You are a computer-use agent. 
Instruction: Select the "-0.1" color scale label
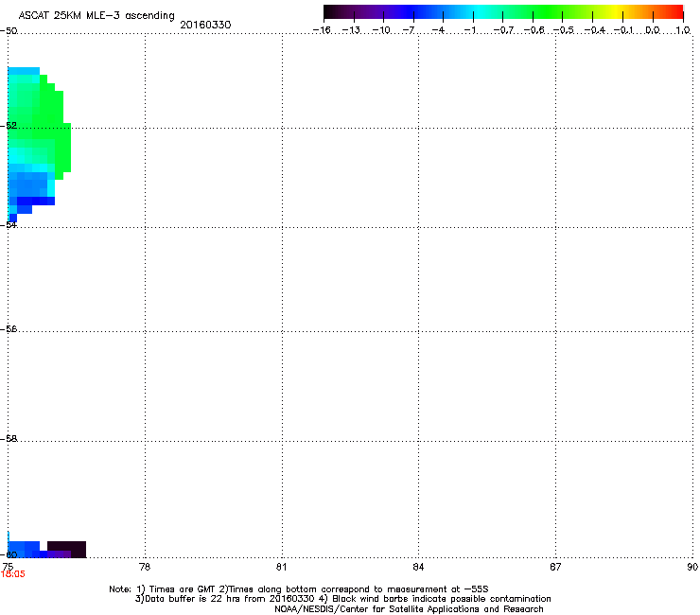tap(623, 30)
